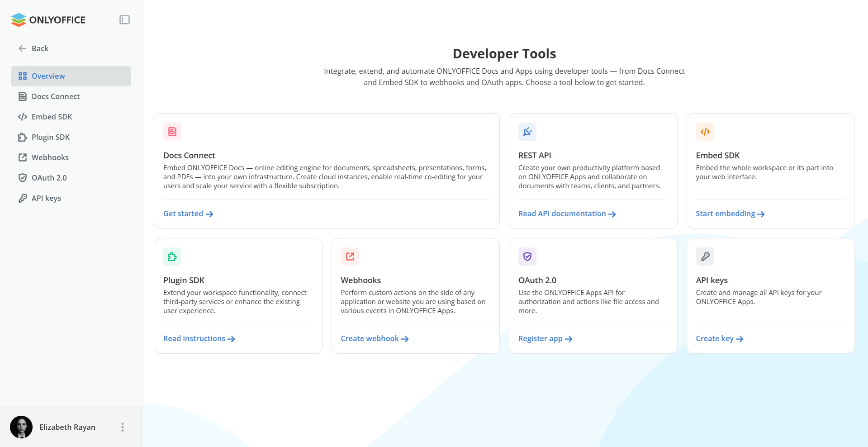Open Docs Connect from the sidebar
The image size is (868, 447).
[x=71, y=96]
